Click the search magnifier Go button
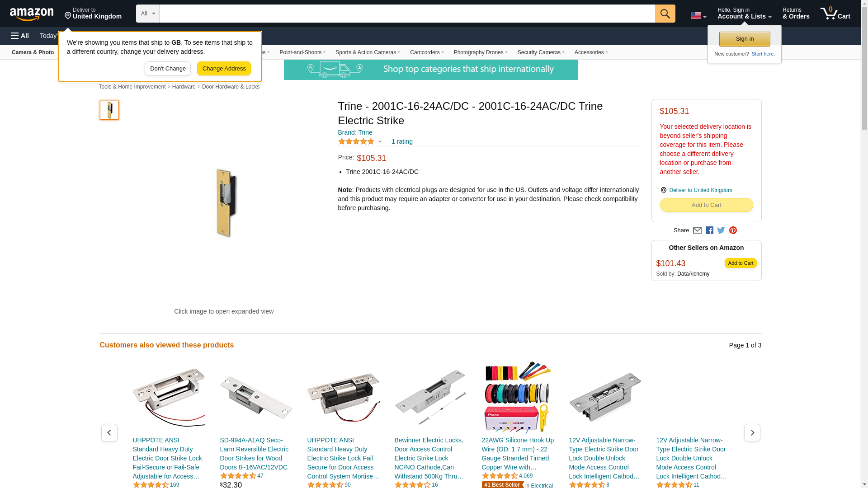 [665, 14]
